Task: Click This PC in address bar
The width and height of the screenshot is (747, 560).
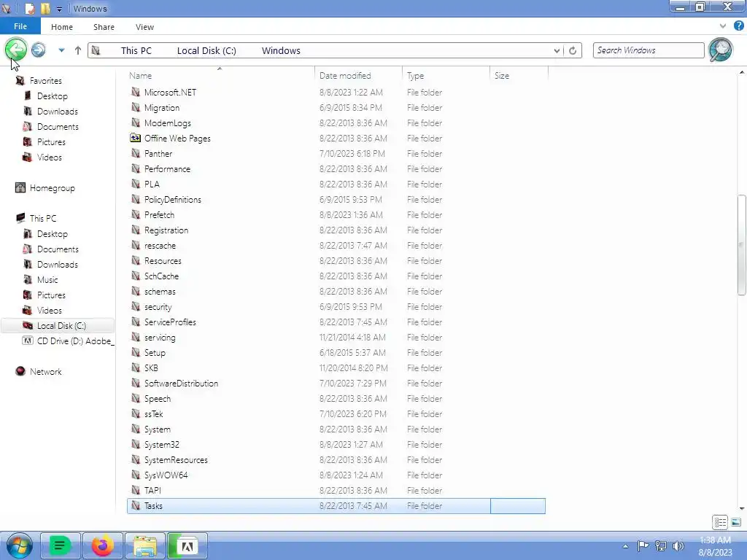Action: [136, 50]
